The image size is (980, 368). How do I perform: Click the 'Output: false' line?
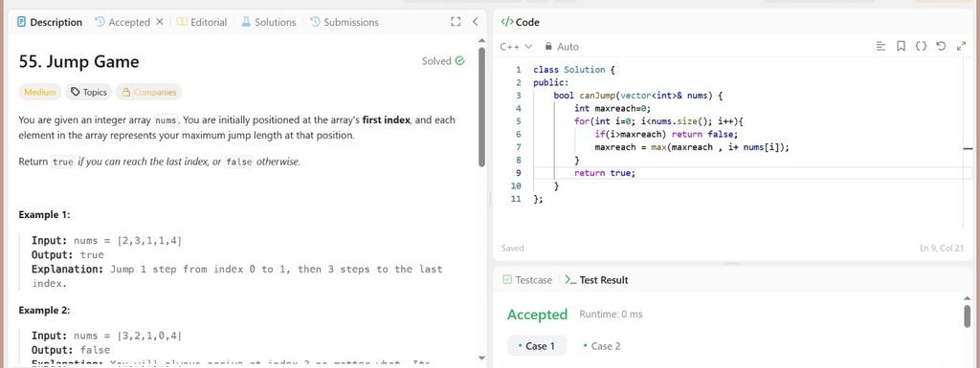click(x=71, y=350)
